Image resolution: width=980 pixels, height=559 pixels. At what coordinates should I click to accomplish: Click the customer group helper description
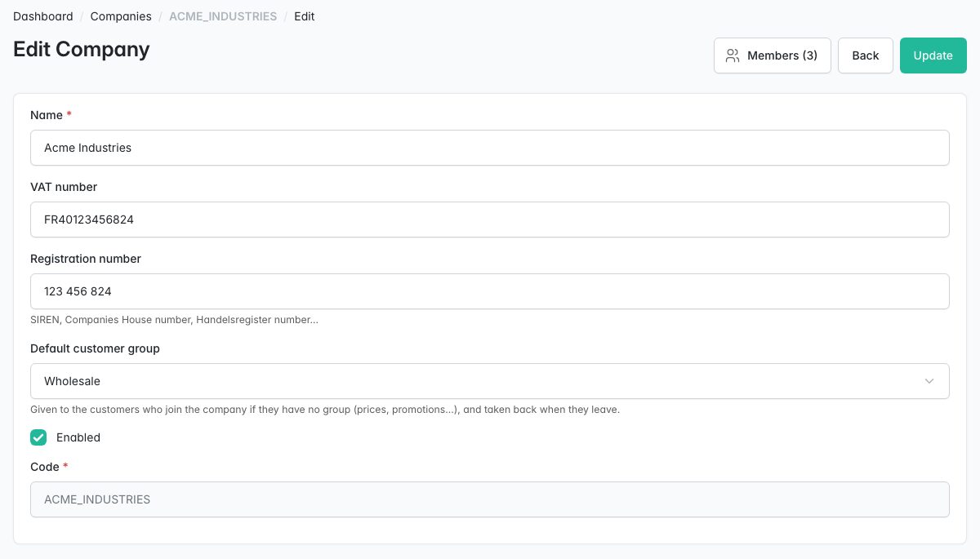[325, 410]
